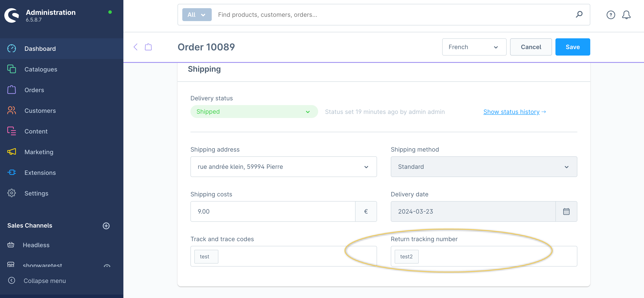The width and height of the screenshot is (644, 298).
Task: Click the order bag icon in header
Action: pos(148,47)
